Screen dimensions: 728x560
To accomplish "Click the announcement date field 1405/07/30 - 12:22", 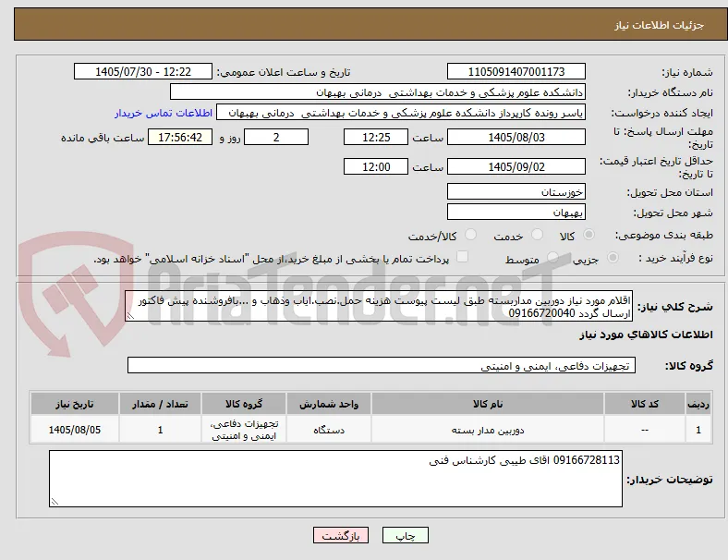I will [x=143, y=71].
